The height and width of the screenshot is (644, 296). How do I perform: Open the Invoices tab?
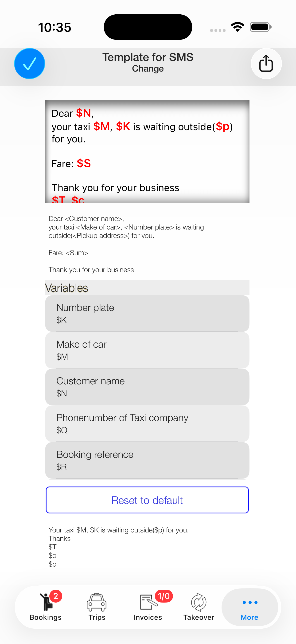pos(148,607)
